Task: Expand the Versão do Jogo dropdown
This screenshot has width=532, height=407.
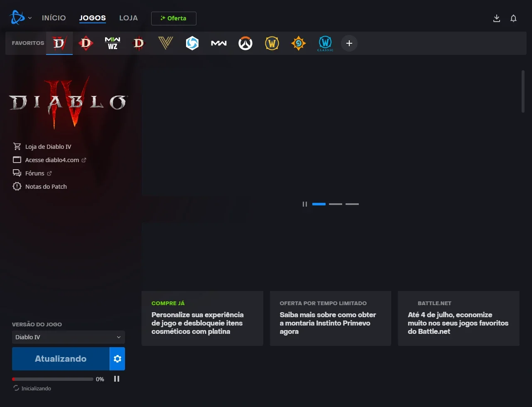Action: pos(69,337)
